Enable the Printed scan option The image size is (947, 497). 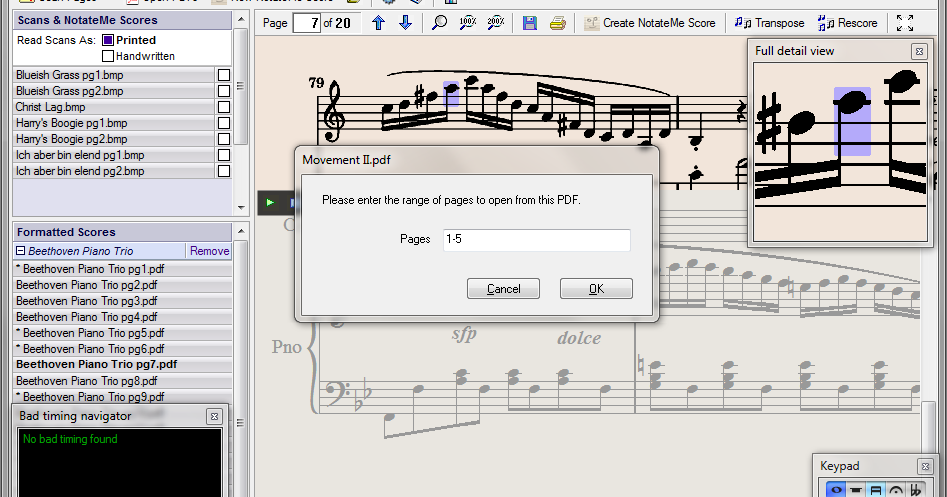(108, 40)
